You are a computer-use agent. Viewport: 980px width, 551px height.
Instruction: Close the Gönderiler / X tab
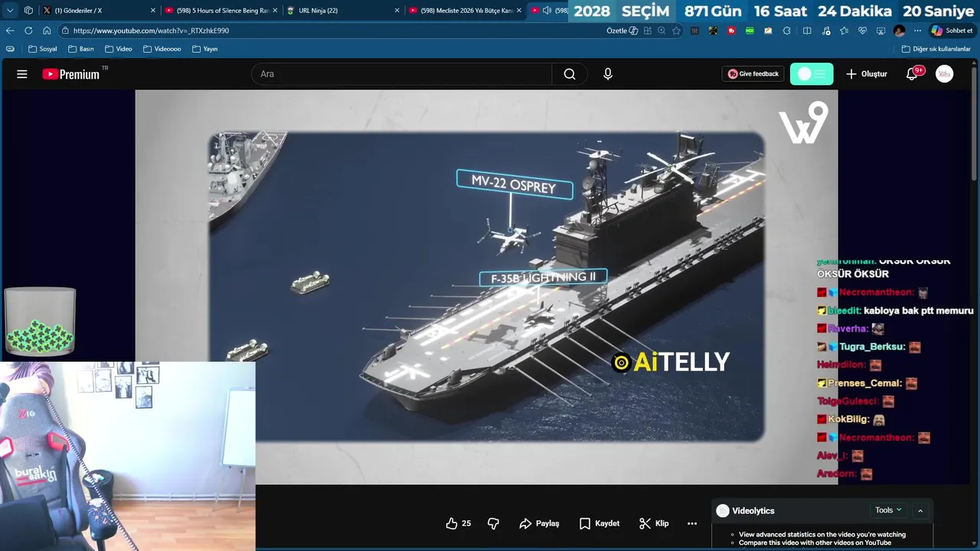pyautogui.click(x=153, y=11)
